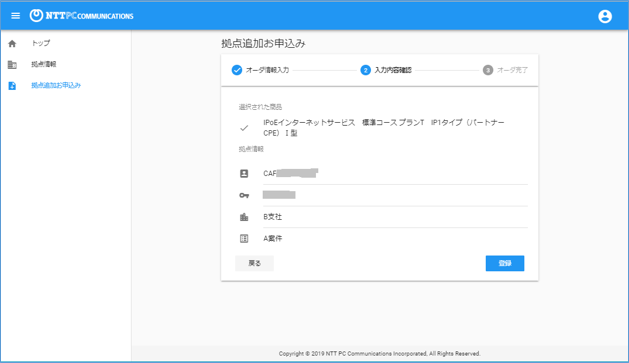The width and height of the screenshot is (629, 363).
Task: Click the 戻る back button
Action: pos(254,263)
